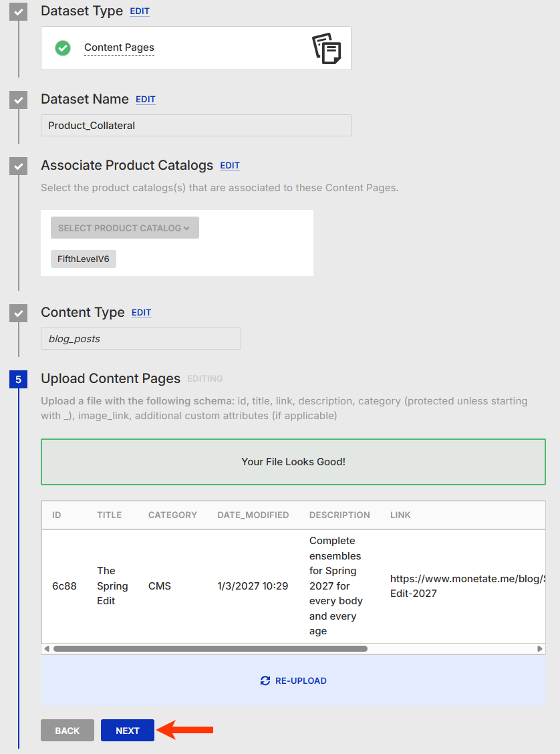This screenshot has height=754, width=560.
Task: Click the step 5 number badge
Action: point(19,380)
